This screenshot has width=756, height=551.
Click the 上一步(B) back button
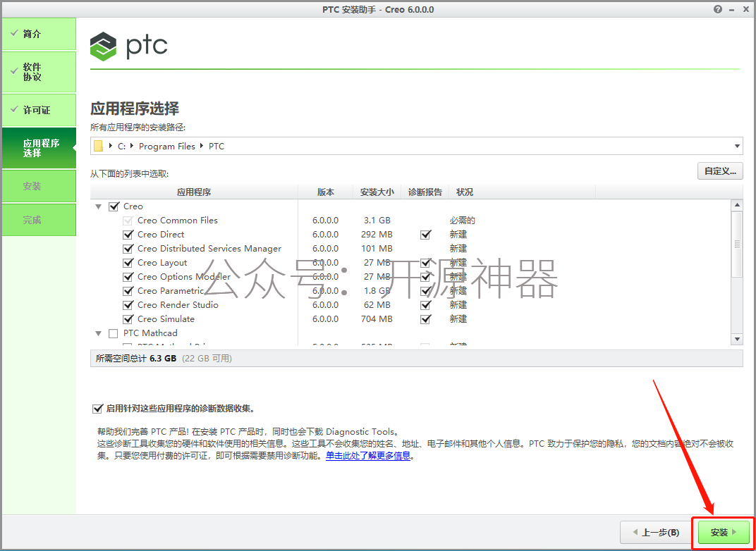click(x=656, y=532)
